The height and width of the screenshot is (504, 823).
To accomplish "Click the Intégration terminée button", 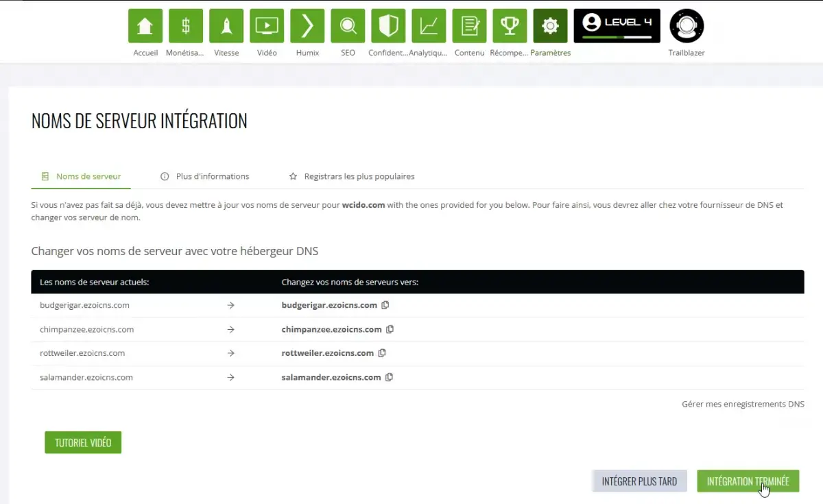I will pyautogui.click(x=748, y=481).
